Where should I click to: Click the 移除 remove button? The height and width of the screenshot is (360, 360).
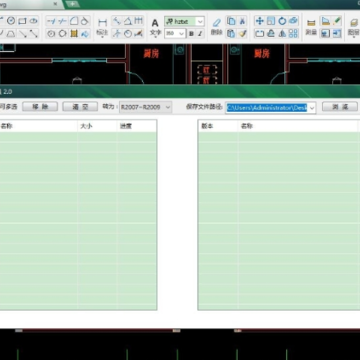tap(40, 107)
